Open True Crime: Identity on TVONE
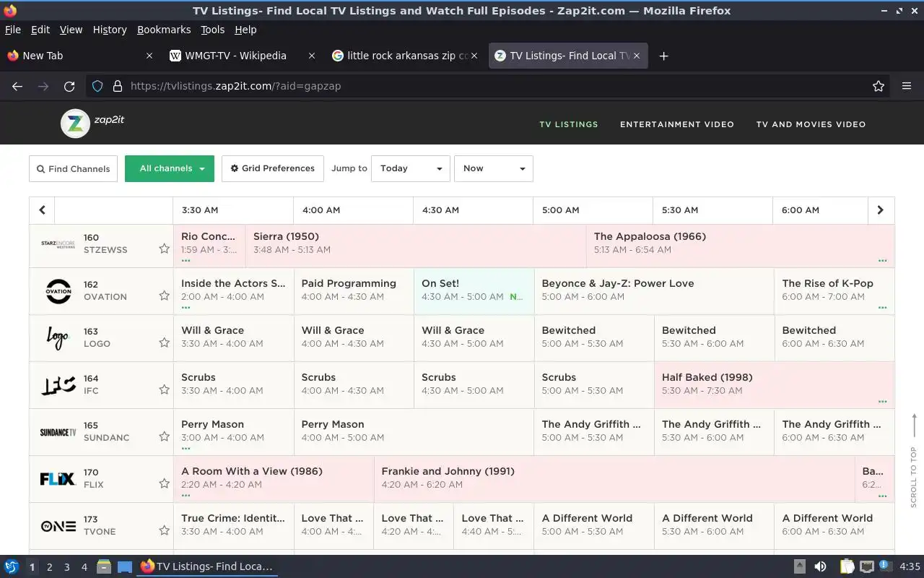The width and height of the screenshot is (924, 578). [x=234, y=527]
